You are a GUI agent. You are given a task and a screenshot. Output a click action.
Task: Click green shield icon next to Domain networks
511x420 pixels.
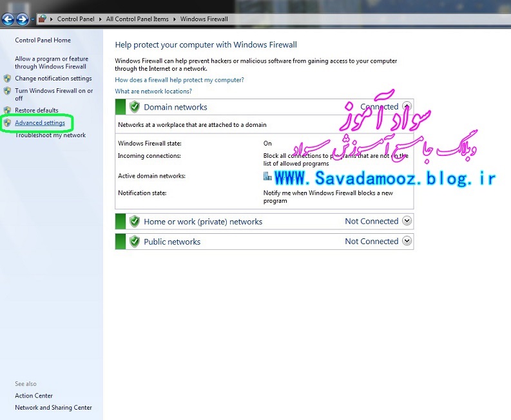click(134, 107)
